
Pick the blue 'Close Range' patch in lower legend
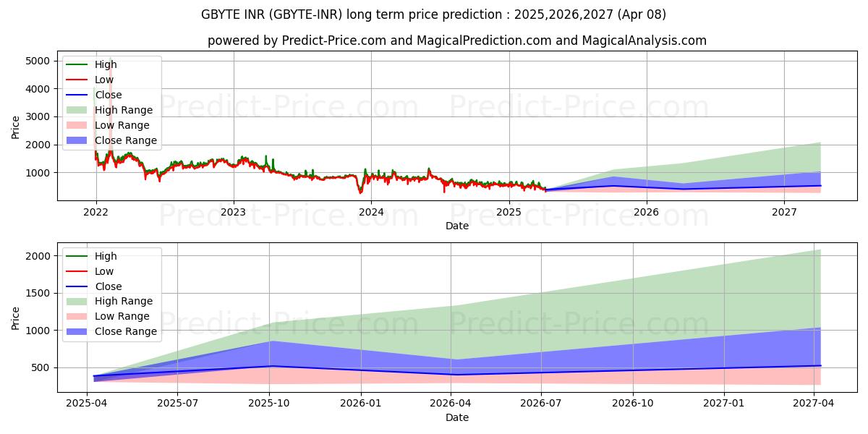(77, 332)
